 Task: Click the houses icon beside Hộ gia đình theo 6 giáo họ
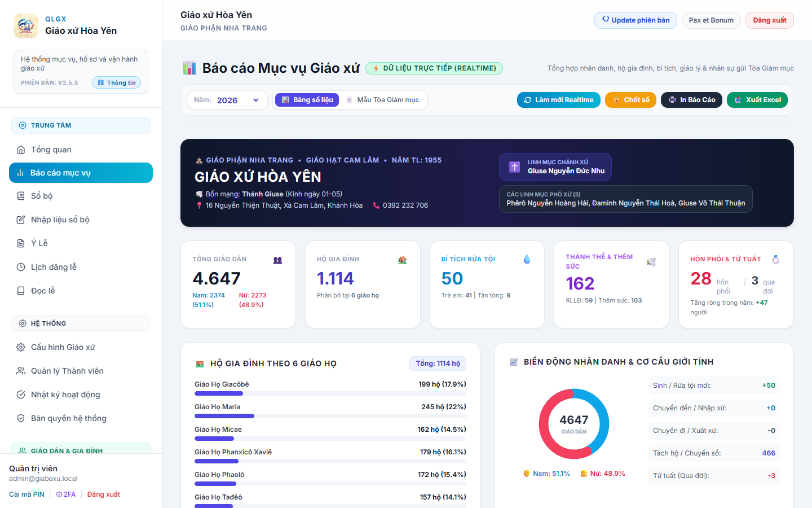pyautogui.click(x=200, y=364)
